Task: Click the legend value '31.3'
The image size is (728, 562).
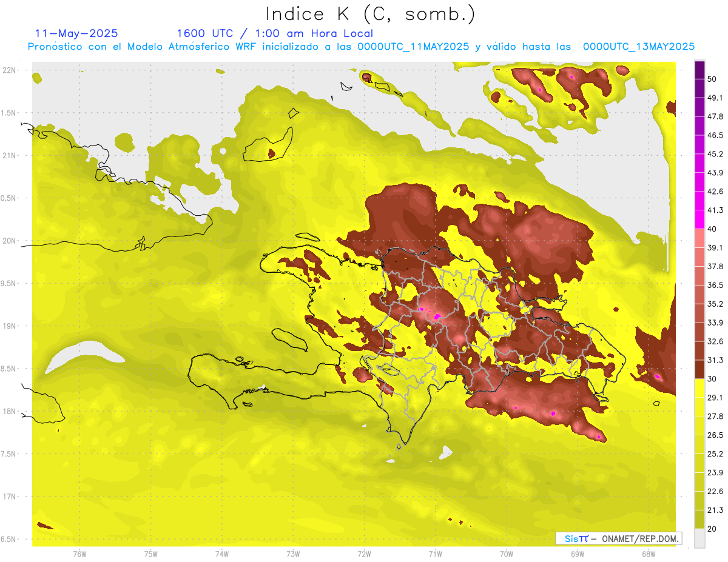Action: [715, 360]
